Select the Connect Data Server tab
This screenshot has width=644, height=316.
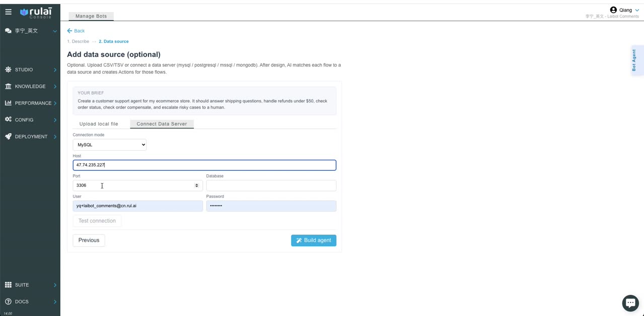[x=162, y=124]
